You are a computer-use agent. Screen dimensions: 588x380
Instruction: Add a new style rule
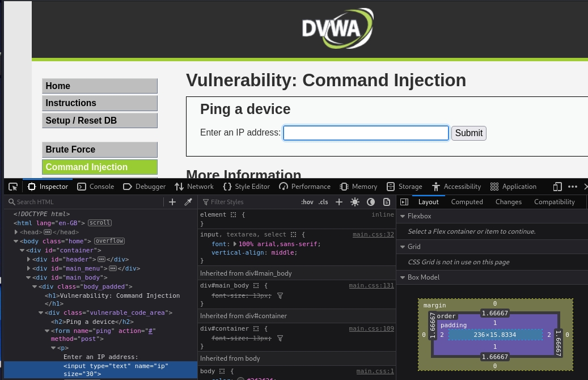tap(339, 202)
